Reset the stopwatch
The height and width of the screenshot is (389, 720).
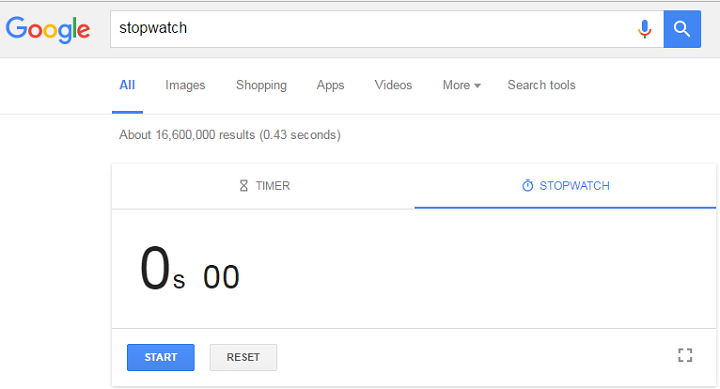243,357
